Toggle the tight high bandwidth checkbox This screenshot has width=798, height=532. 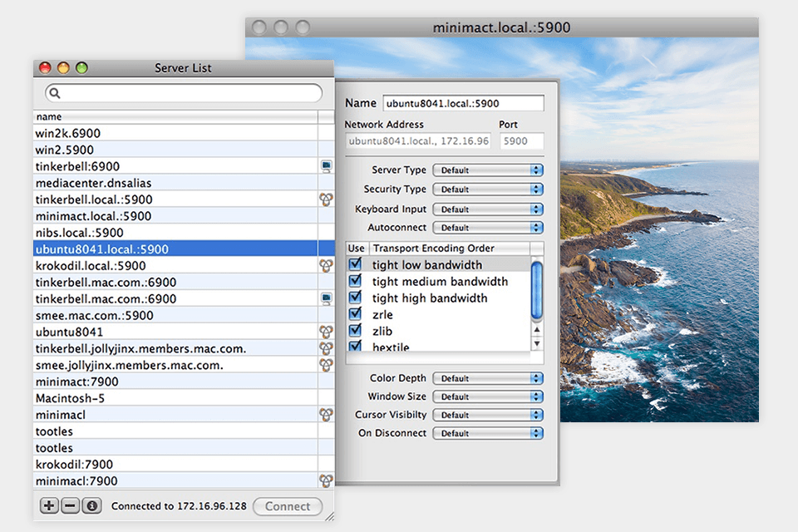click(x=355, y=298)
